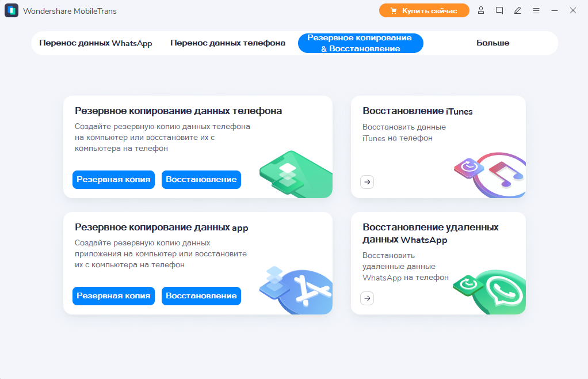
Task: Click the Wondershare MobileTrans title text
Action: pos(70,11)
